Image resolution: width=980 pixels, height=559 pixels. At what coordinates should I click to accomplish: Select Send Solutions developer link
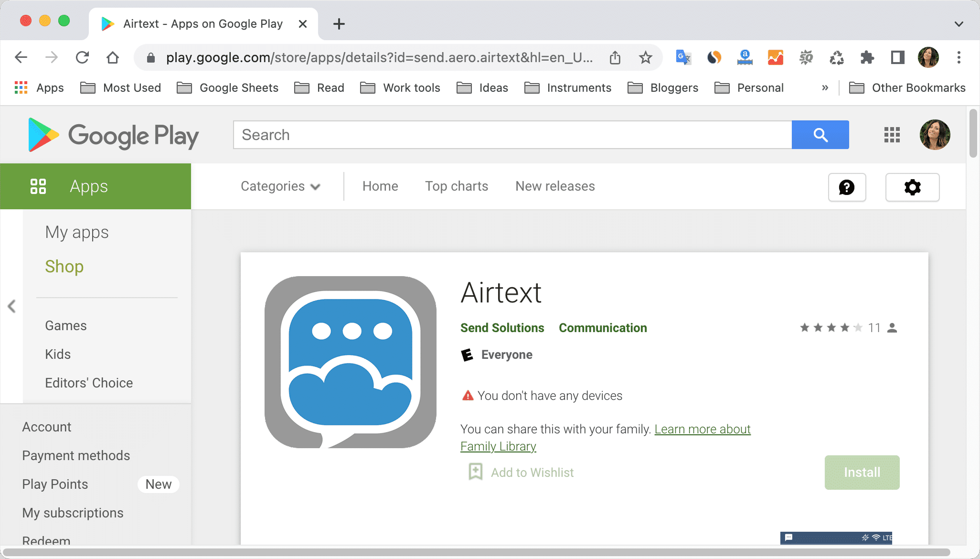tap(502, 328)
